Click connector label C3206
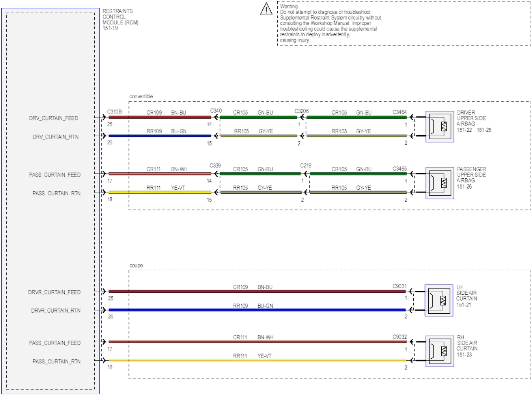The image size is (532, 395). pos(302,111)
